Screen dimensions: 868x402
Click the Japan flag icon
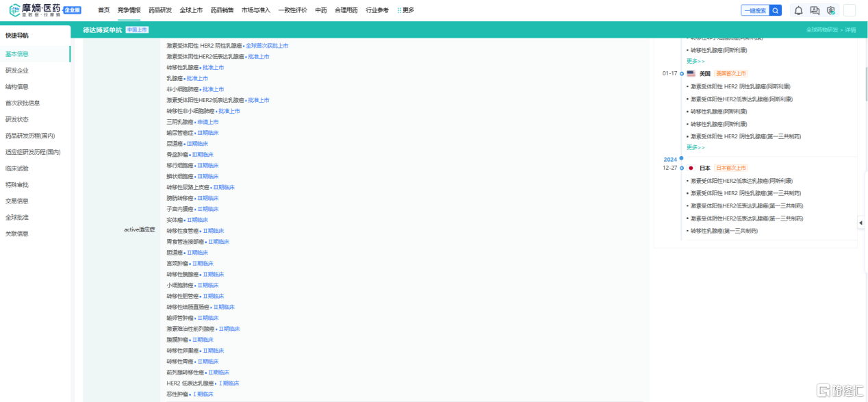coord(691,168)
